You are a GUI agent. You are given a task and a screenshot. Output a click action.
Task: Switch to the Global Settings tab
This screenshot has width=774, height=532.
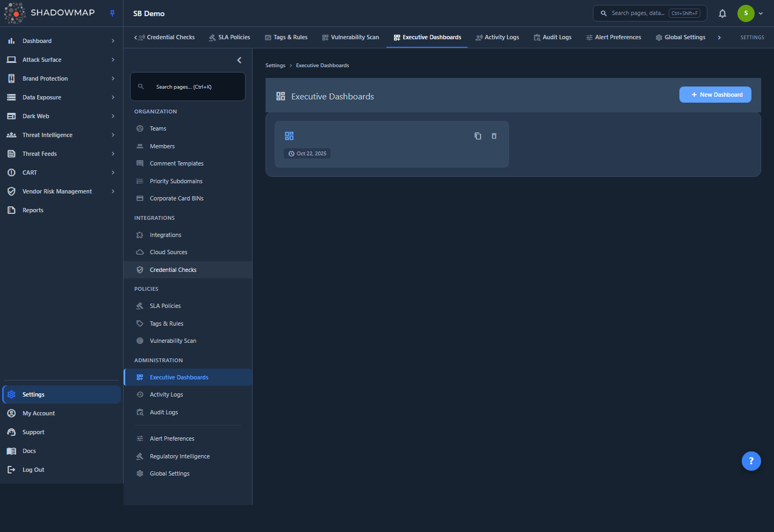pos(680,37)
